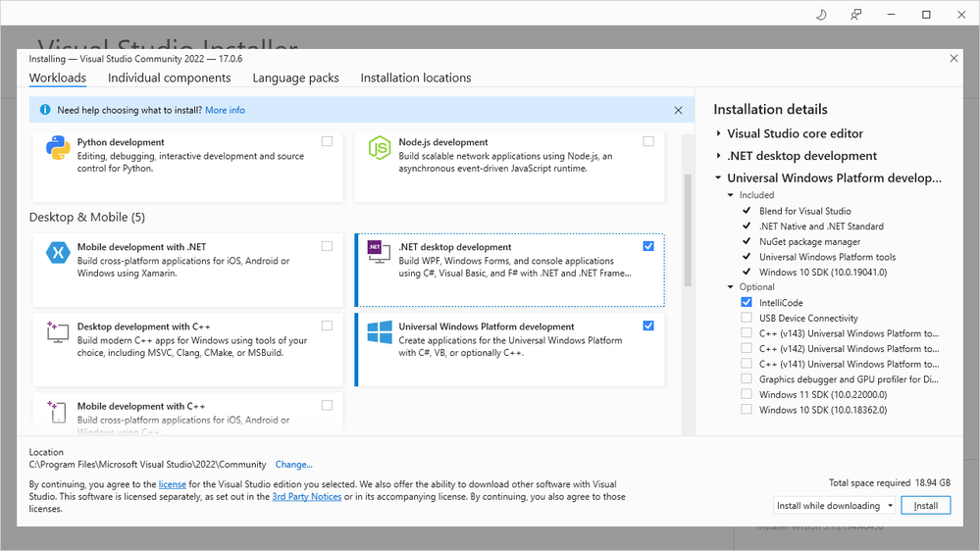The image size is (980, 551).
Task: Collapse Universal Windows Platform development details
Action: coord(719,177)
